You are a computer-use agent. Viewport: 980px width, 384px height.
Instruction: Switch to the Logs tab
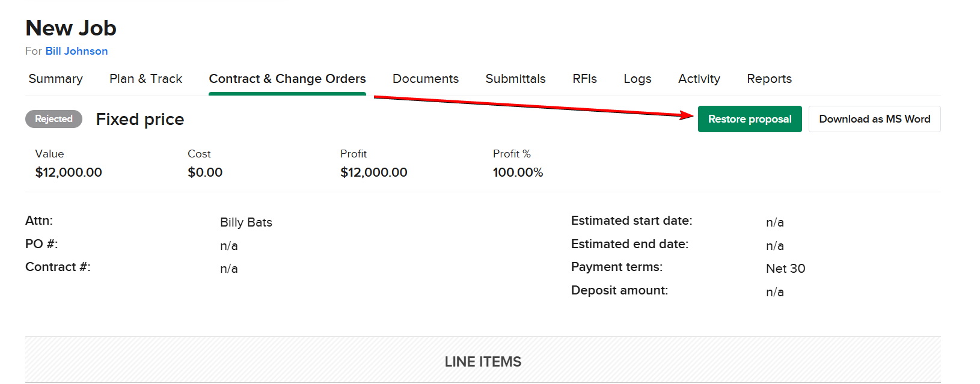637,79
